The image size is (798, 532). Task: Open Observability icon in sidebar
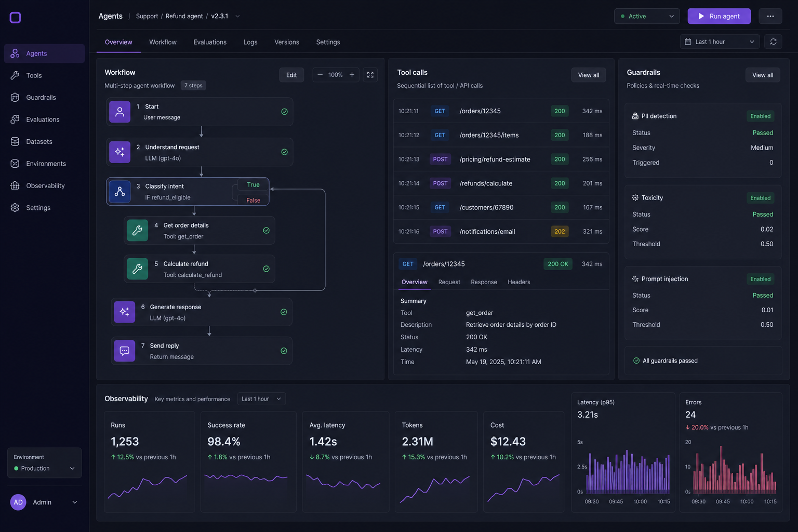click(x=15, y=185)
